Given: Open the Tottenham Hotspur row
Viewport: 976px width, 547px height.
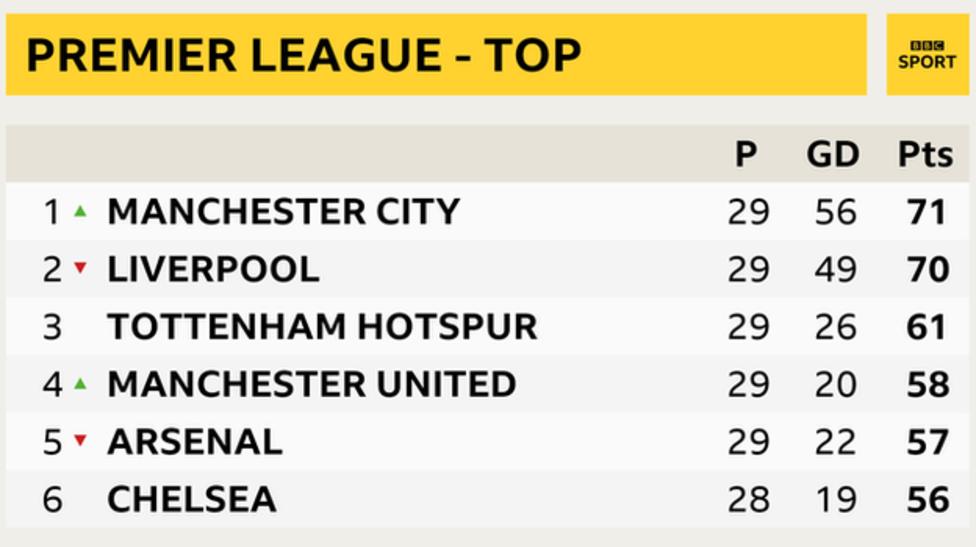Looking at the screenshot, I should (322, 326).
